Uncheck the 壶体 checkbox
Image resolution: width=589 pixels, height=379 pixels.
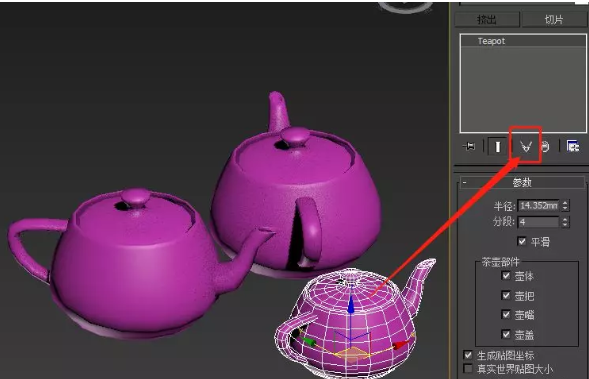tap(506, 276)
